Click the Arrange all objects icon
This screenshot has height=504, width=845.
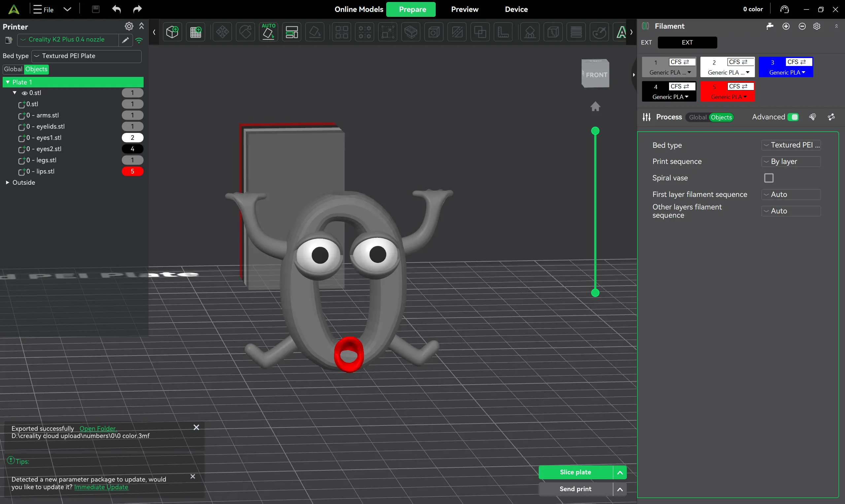tap(291, 32)
